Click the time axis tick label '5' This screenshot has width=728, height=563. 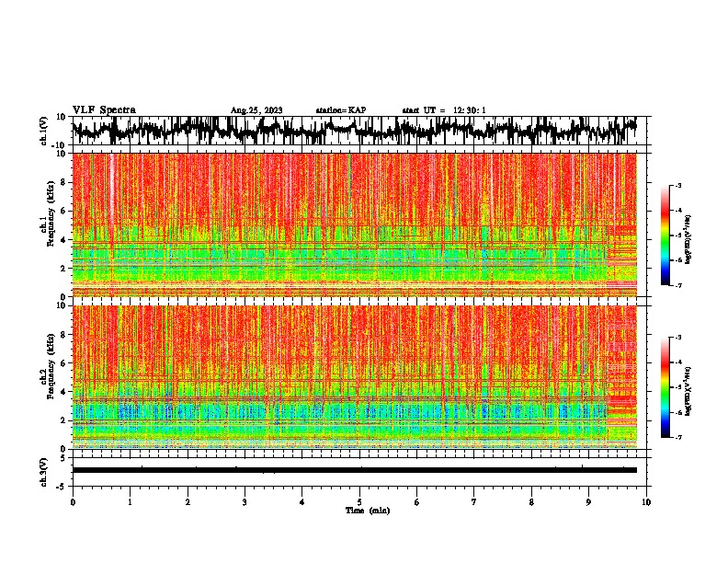click(359, 502)
